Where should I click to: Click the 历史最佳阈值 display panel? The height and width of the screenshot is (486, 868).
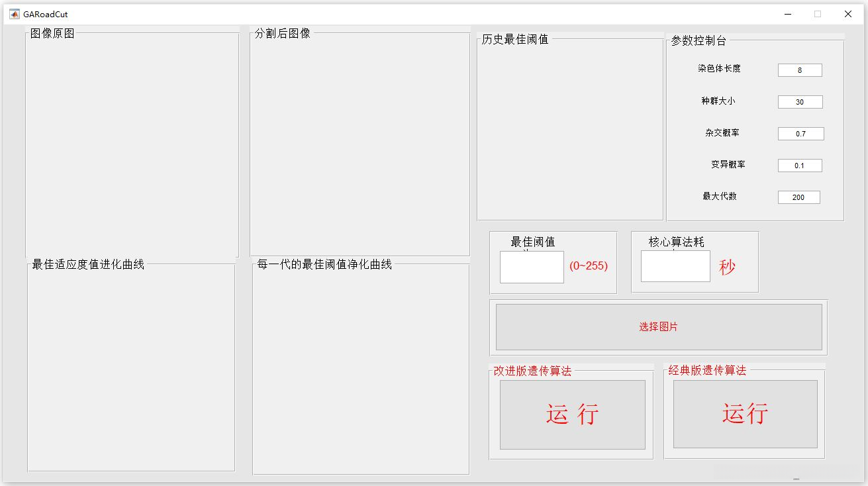click(x=569, y=129)
